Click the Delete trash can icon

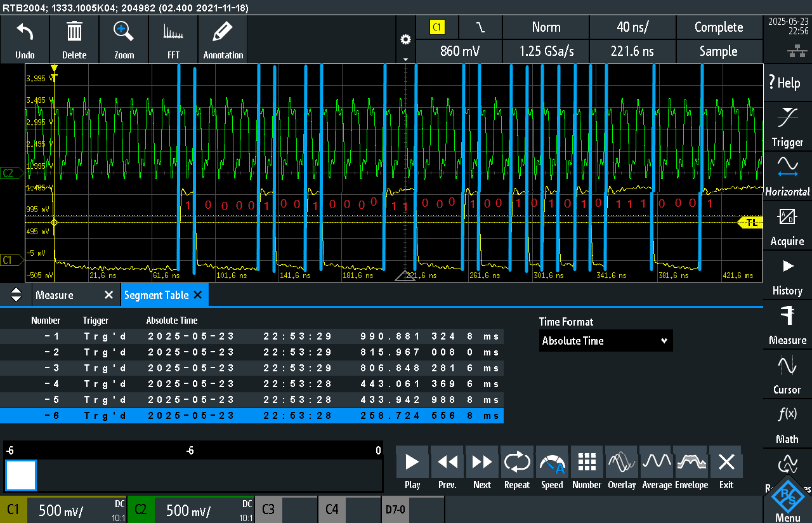(74, 32)
